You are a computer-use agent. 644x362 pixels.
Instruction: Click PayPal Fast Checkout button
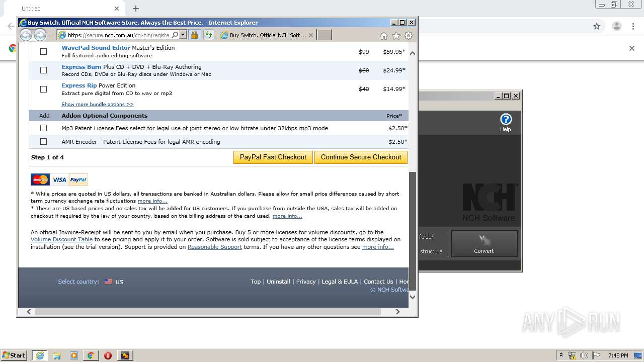pyautogui.click(x=273, y=157)
